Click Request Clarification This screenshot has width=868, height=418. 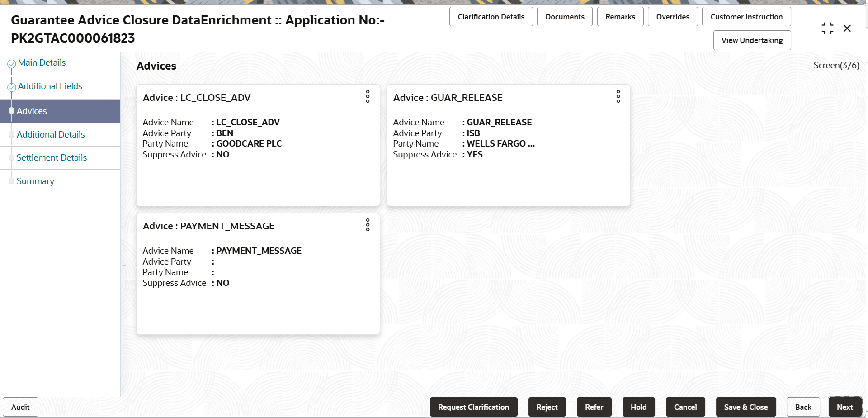(473, 407)
